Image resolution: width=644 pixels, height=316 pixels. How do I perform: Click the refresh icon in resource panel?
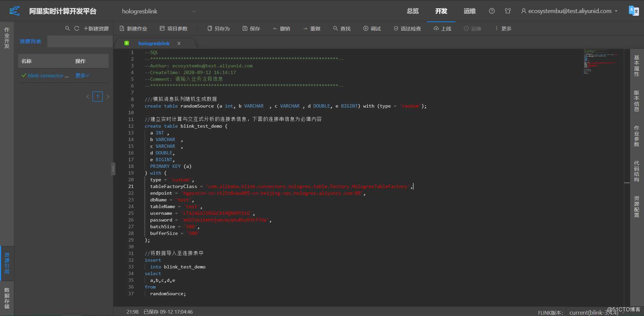pyautogui.click(x=77, y=28)
